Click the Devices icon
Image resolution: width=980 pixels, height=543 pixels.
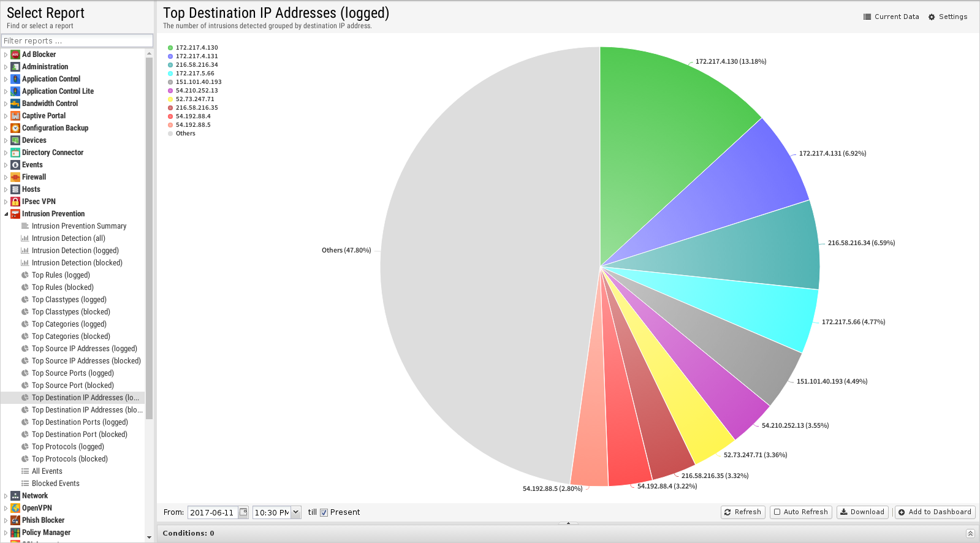pos(15,140)
